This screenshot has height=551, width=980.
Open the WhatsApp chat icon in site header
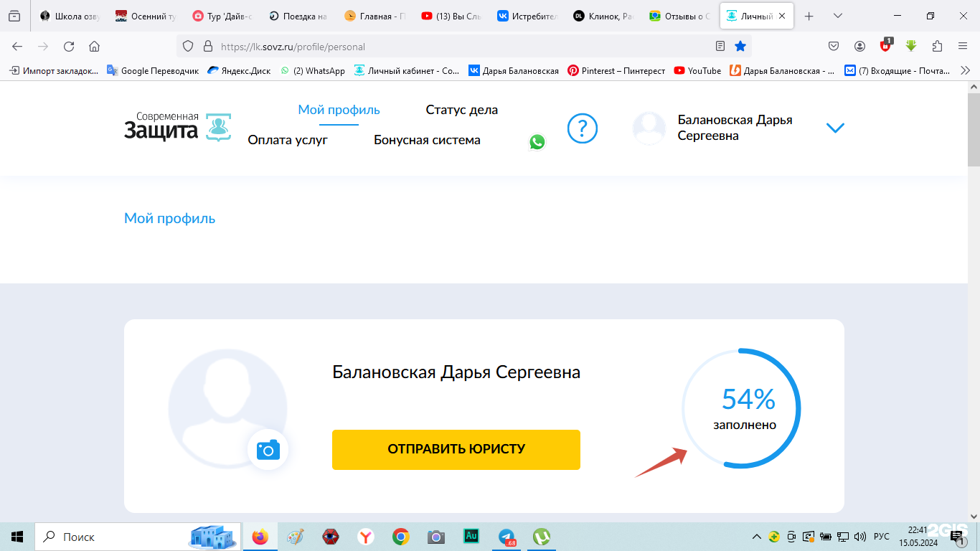click(537, 142)
